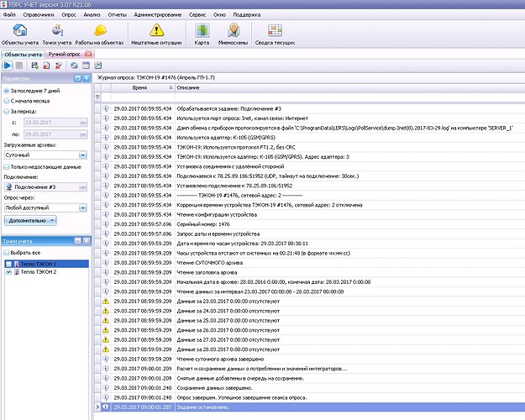
Task: Select За последние 7 дней radio option
Action: (x=7, y=91)
